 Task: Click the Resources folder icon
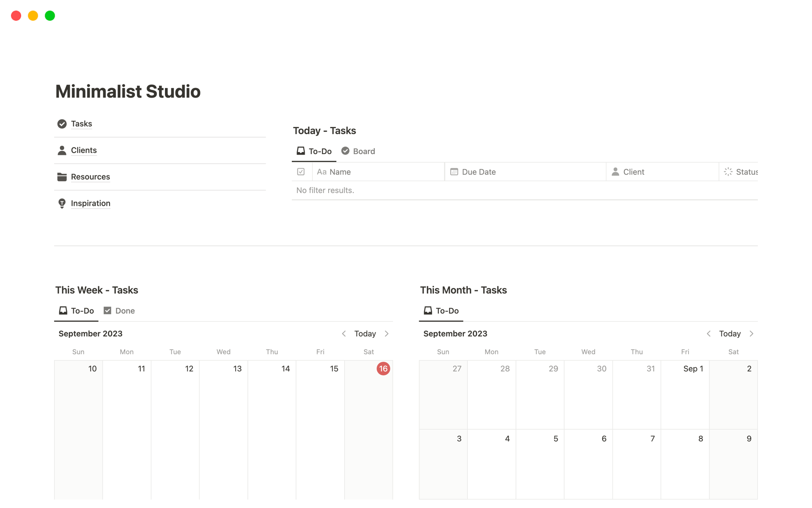pyautogui.click(x=62, y=177)
